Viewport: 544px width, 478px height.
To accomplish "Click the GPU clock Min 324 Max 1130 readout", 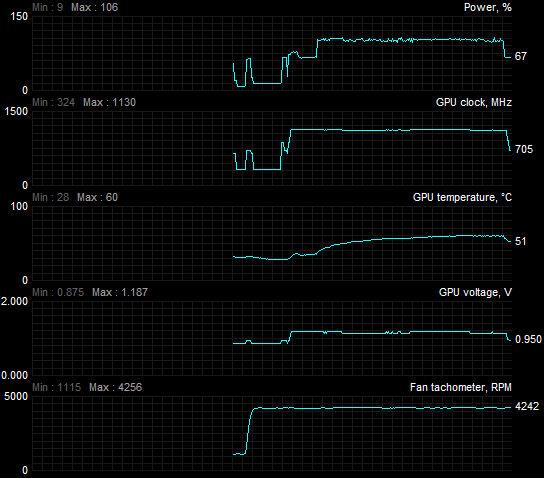I will [84, 102].
